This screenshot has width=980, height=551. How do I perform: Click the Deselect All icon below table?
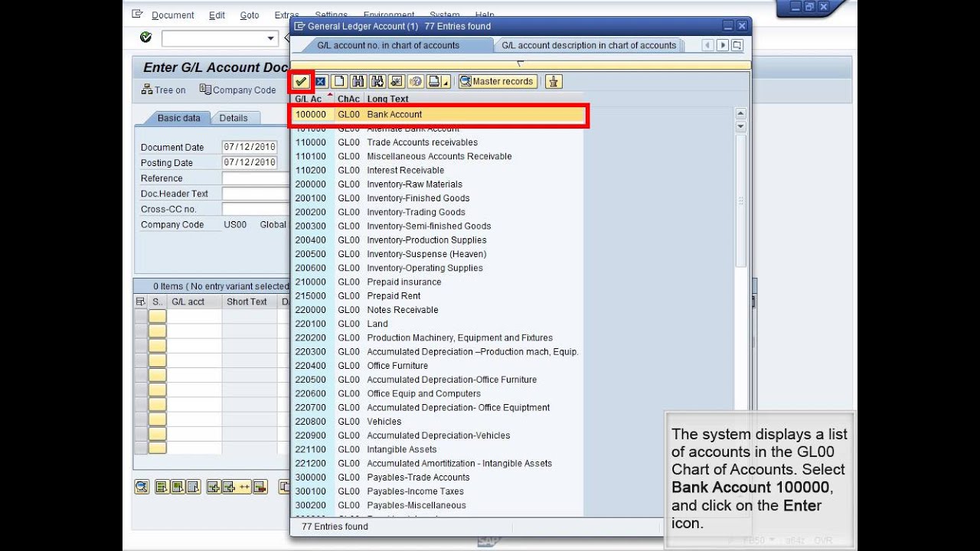193,487
